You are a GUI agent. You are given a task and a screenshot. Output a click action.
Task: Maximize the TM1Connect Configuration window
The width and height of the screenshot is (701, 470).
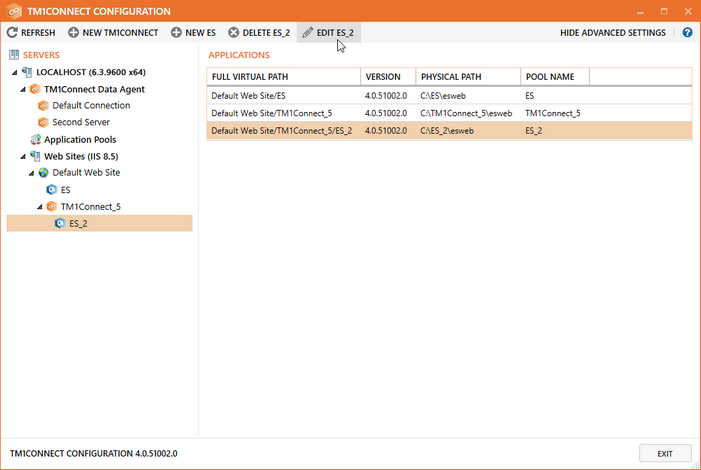664,11
